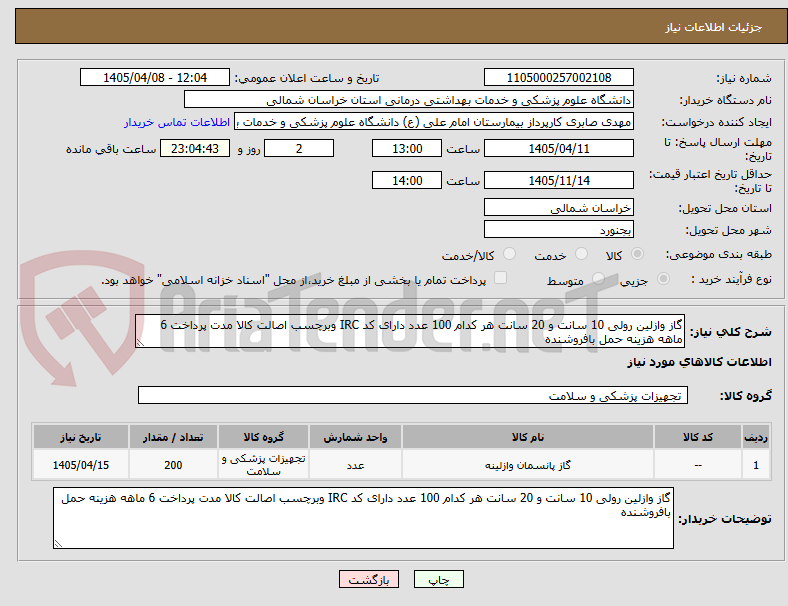
Task: Click the delivery province field خراسان شمالی
Action: click(559, 207)
